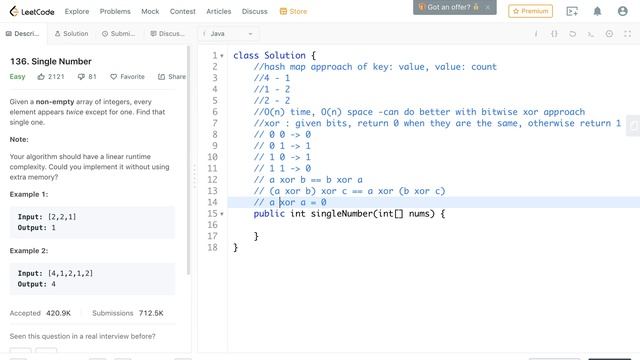Open the Problems page

click(x=115, y=11)
